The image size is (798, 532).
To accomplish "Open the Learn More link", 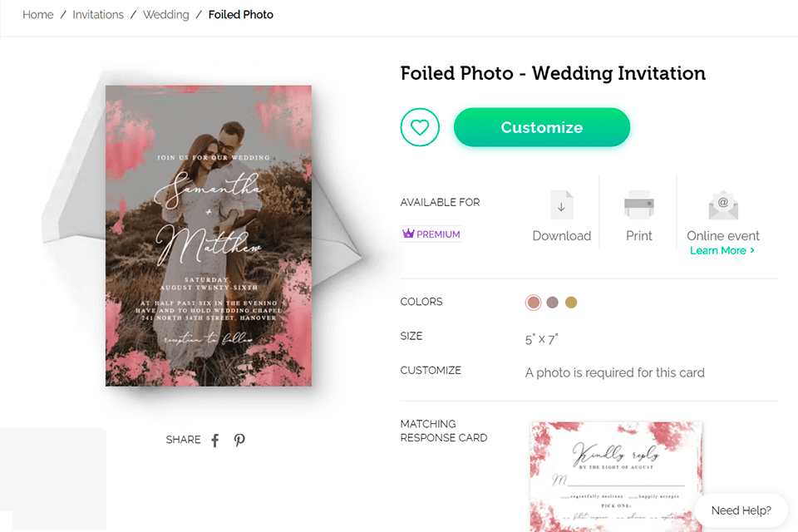I will pos(722,250).
